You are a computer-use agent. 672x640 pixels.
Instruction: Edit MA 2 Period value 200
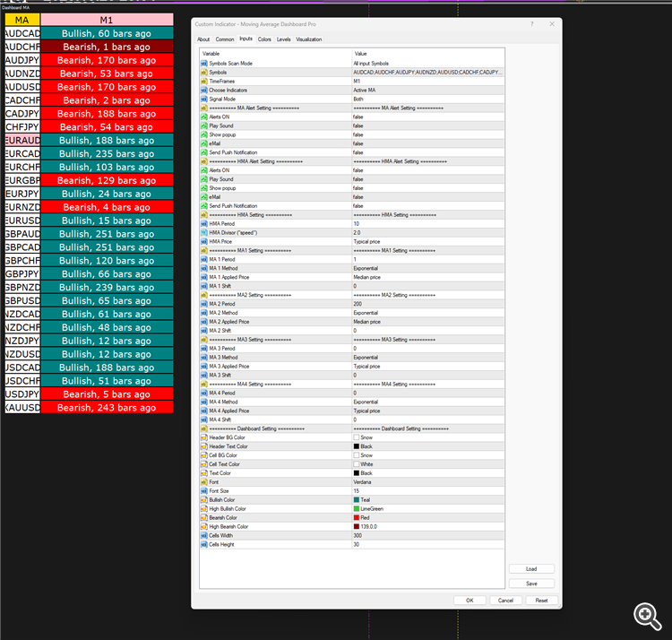coord(427,304)
